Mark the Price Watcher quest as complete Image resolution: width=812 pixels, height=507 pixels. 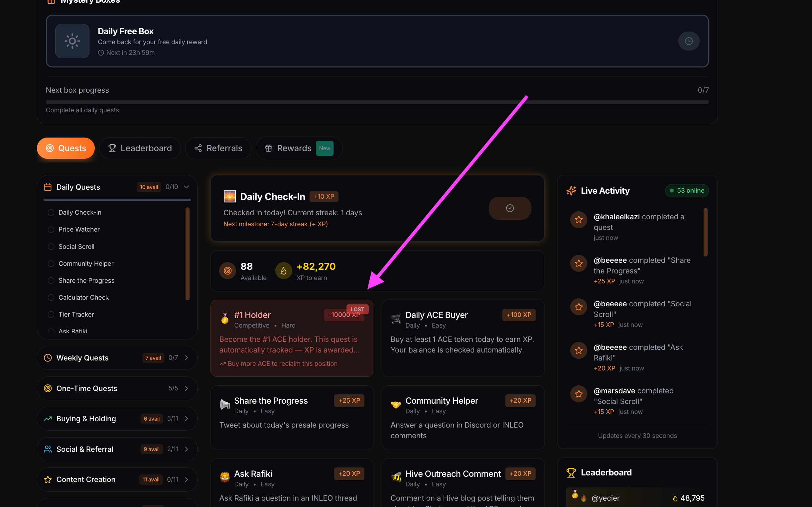point(51,229)
